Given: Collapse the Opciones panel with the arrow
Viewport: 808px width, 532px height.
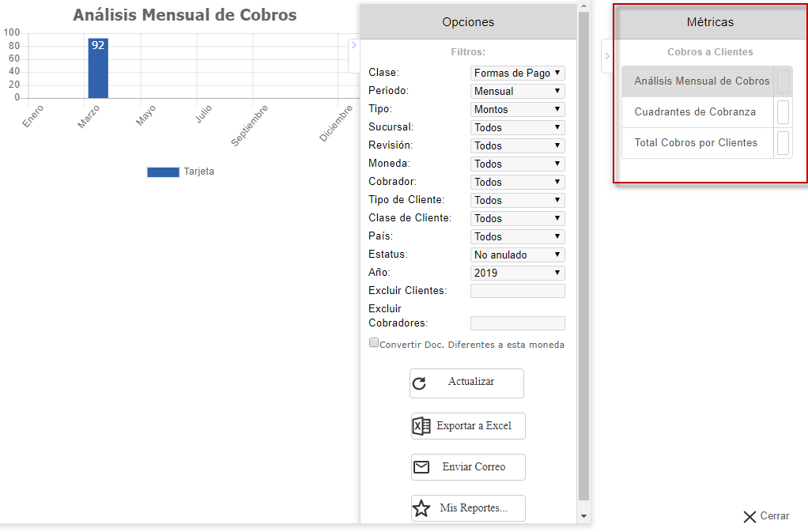Looking at the screenshot, I should (353, 47).
